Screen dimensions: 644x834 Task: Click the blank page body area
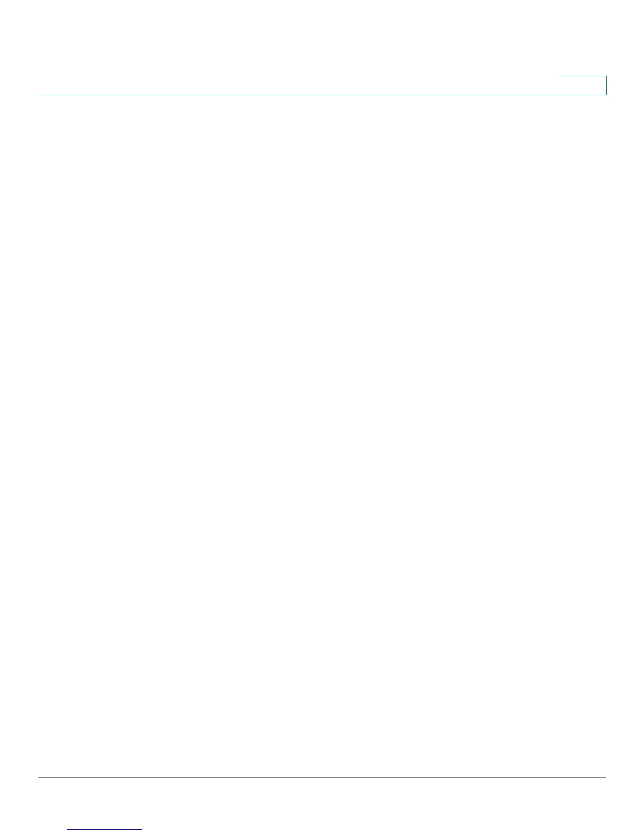pyautogui.click(x=322, y=436)
